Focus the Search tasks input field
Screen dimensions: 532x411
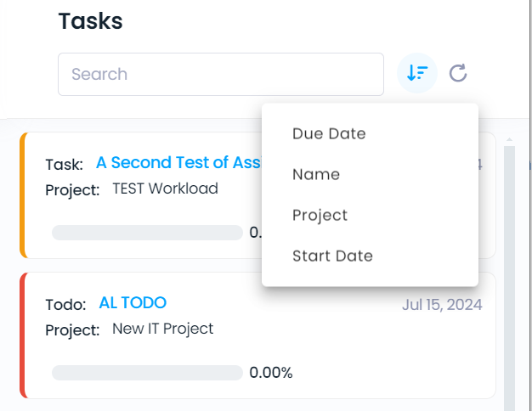pos(221,74)
